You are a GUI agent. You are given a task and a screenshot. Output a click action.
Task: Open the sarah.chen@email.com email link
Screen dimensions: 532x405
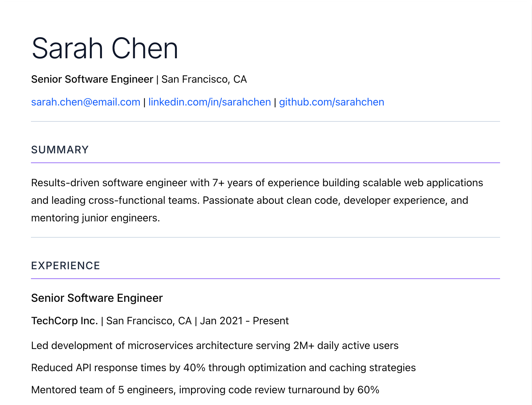(85, 102)
